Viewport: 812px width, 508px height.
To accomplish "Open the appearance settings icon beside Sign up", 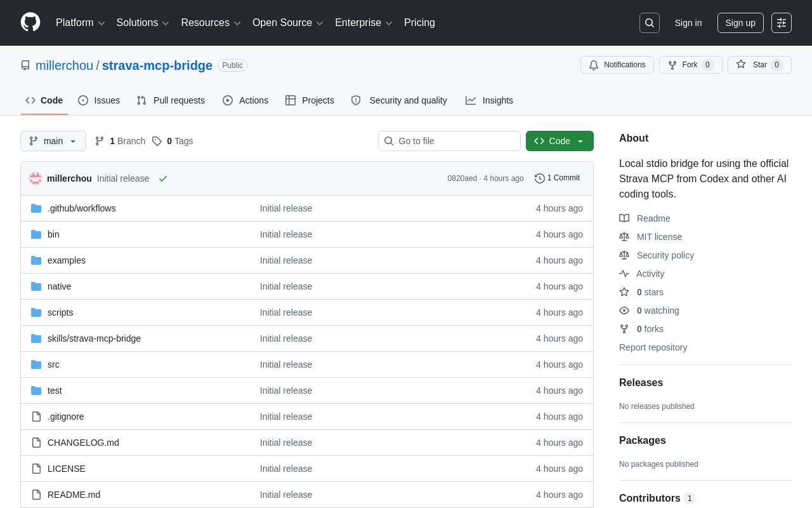I will point(782,23).
